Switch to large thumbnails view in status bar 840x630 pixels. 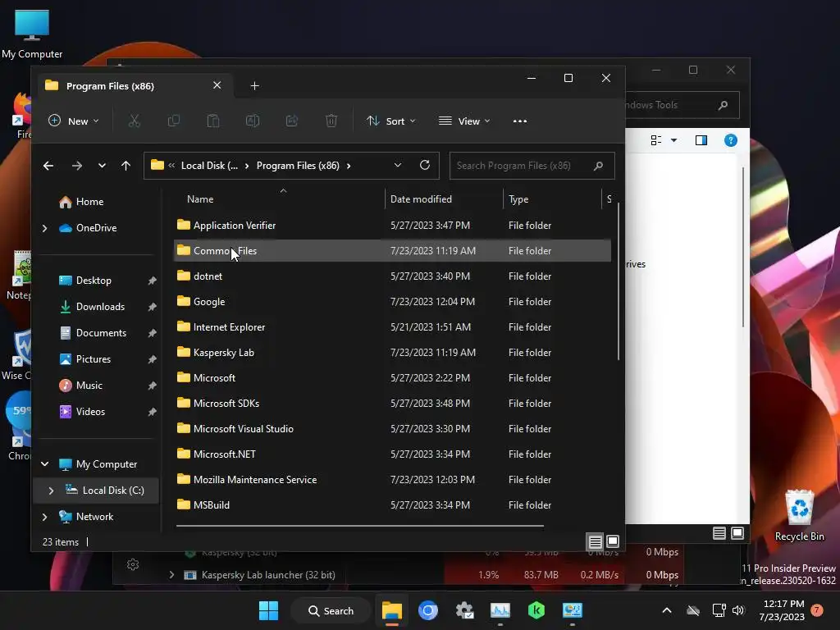pos(613,541)
